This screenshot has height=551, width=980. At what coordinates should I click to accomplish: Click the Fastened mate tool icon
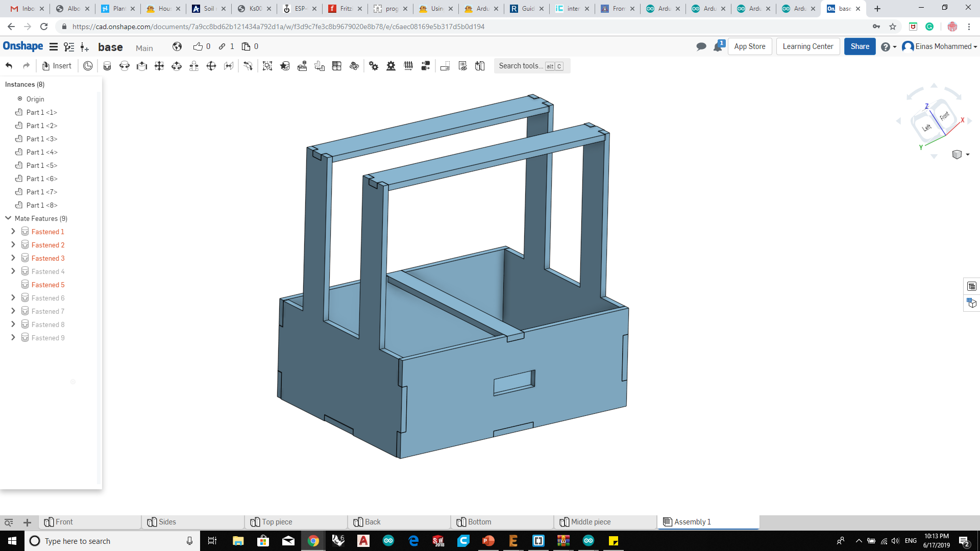107,66
